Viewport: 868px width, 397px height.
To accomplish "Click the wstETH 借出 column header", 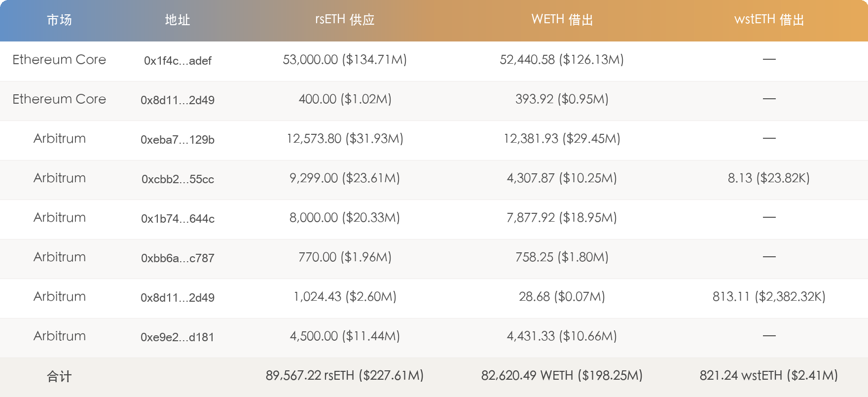I will pos(769,20).
